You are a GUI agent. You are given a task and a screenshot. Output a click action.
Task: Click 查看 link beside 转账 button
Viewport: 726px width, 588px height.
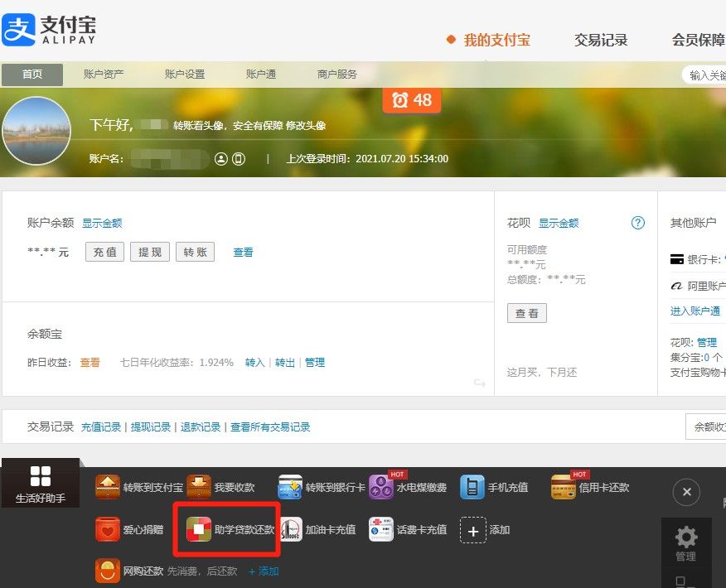click(x=243, y=252)
